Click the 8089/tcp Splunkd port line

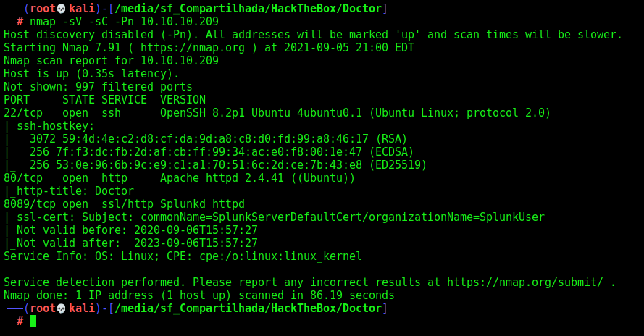[124, 204]
